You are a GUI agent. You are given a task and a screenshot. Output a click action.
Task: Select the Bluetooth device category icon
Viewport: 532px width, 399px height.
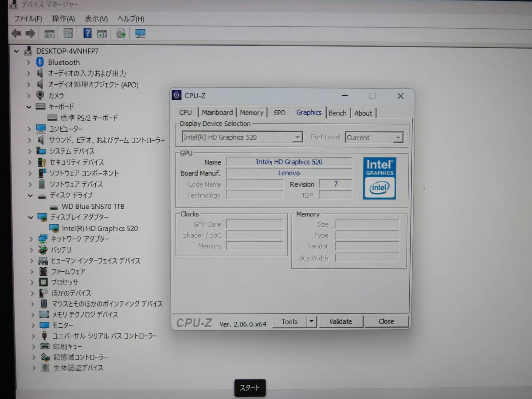pyautogui.click(x=40, y=62)
